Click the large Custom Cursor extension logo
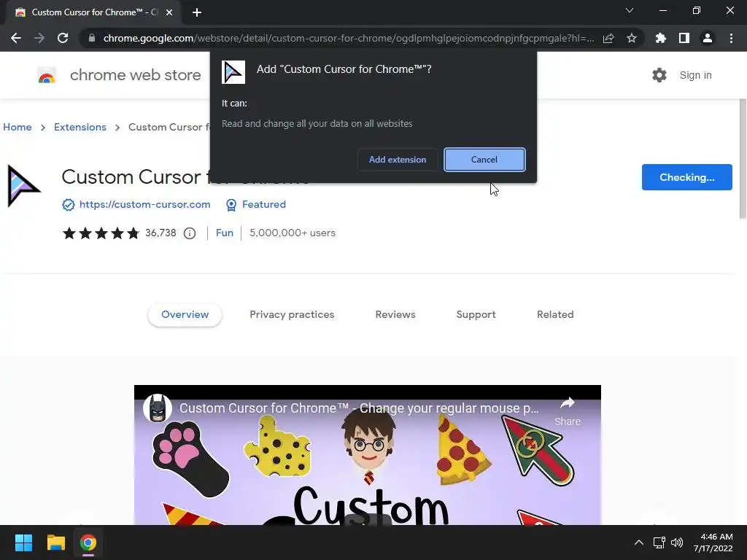Image resolution: width=747 pixels, height=560 pixels. (x=23, y=186)
